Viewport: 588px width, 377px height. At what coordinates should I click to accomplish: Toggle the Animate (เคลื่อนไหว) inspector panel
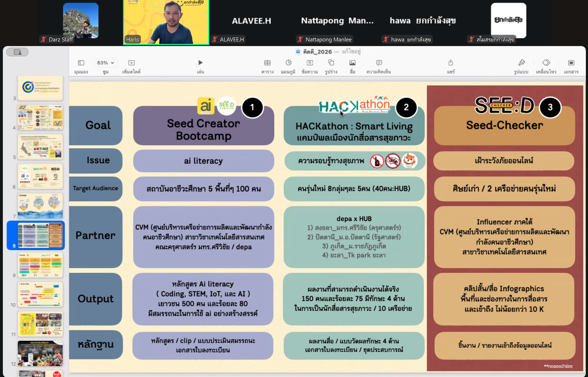pyautogui.click(x=546, y=63)
